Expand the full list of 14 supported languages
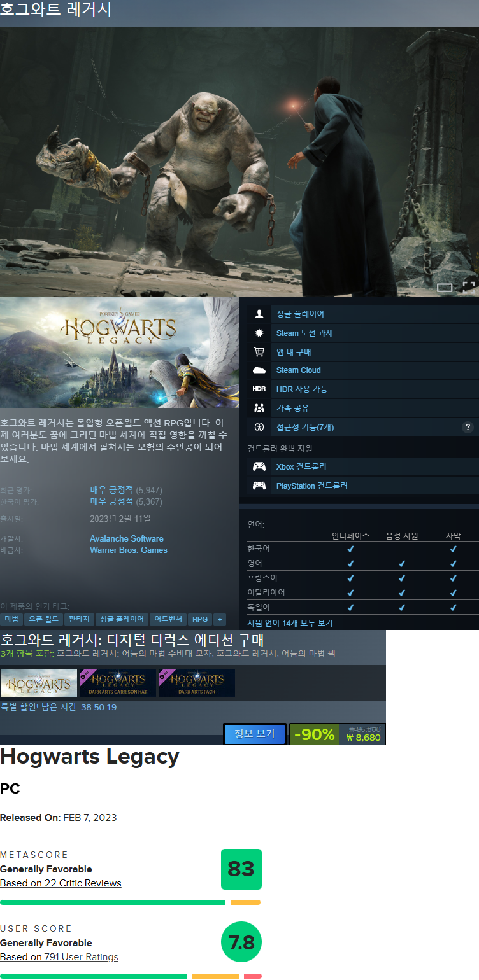This screenshot has height=980, width=479. pyautogui.click(x=290, y=623)
